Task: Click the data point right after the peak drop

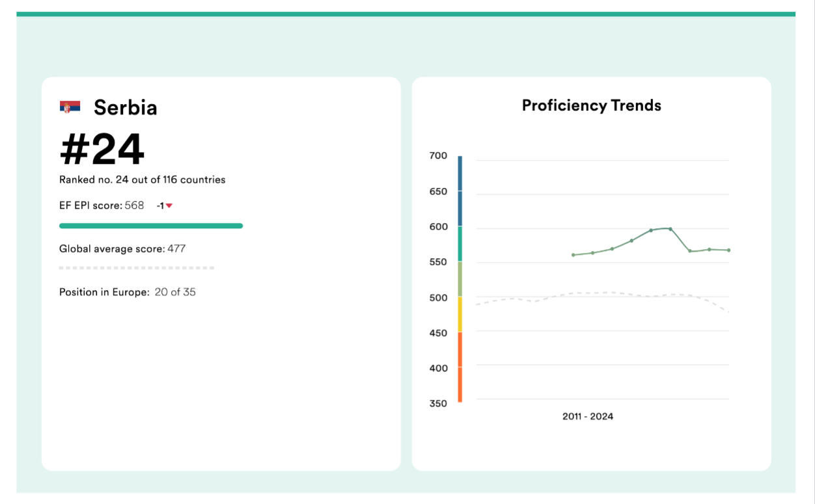Action: 690,251
